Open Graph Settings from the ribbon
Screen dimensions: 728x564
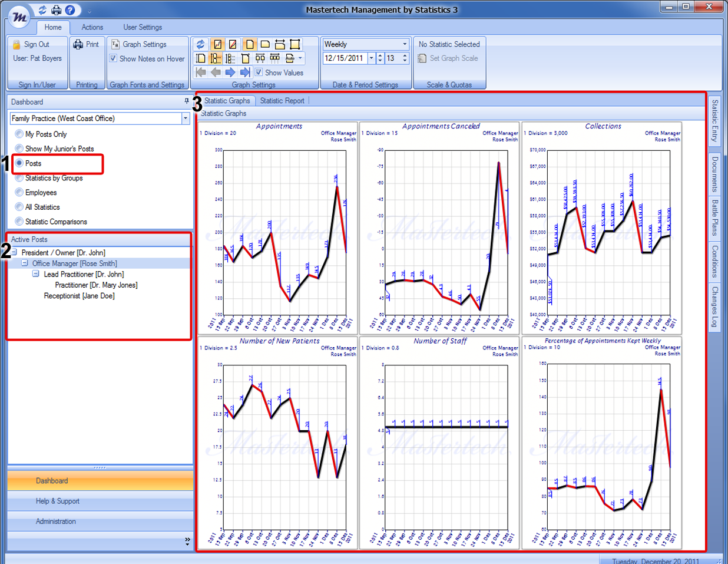click(x=139, y=44)
